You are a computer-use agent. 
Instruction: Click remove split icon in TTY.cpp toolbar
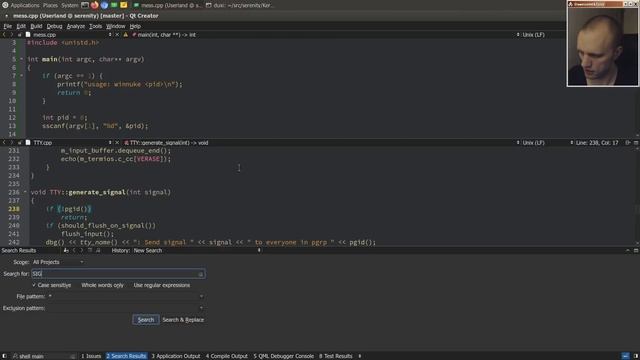pos(636,142)
